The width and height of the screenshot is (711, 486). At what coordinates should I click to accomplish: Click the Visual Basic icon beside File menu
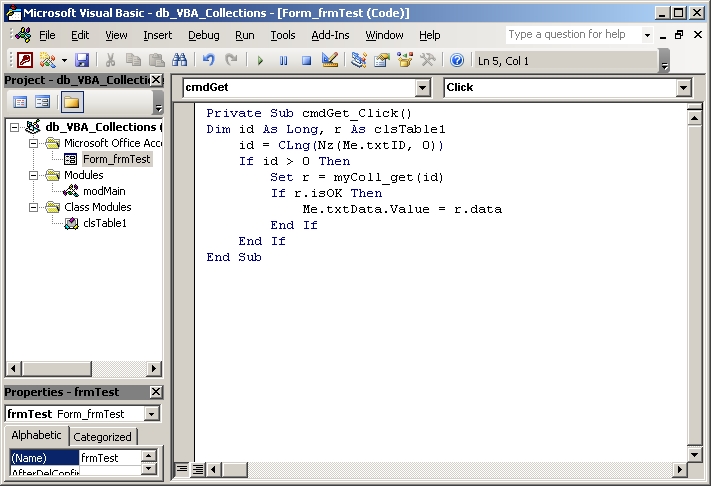point(23,35)
